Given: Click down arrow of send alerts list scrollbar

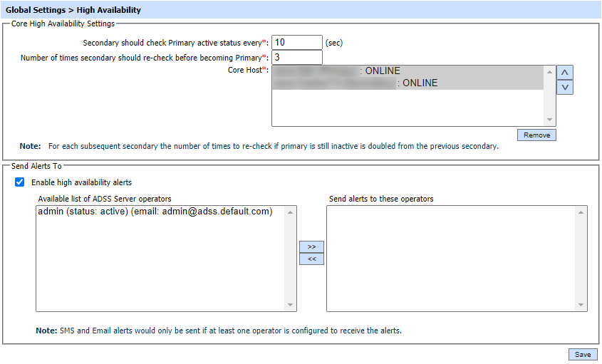Looking at the screenshot, I should click(581, 305).
